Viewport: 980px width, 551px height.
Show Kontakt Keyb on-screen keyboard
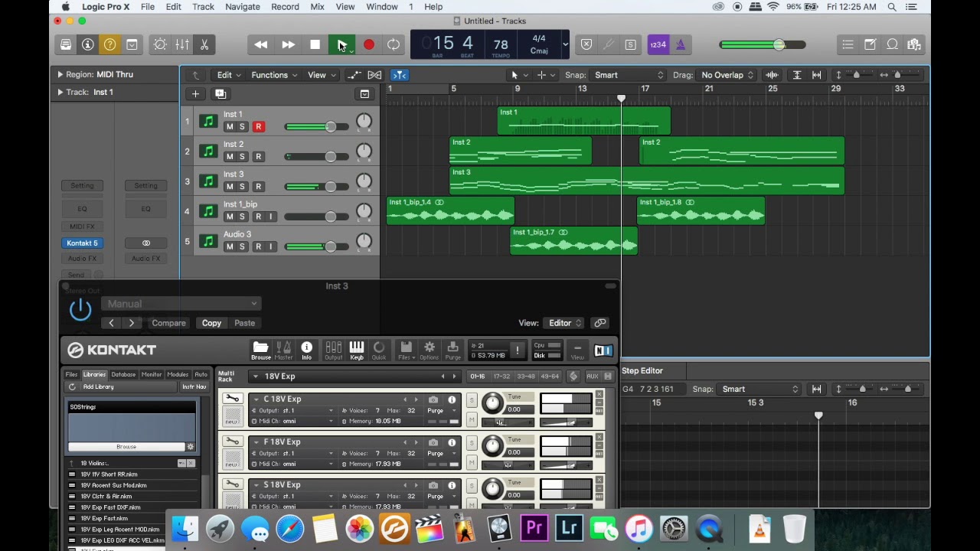357,350
